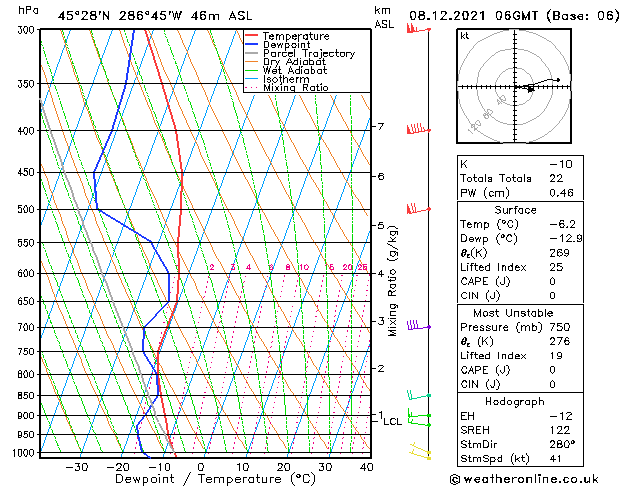Viewport: 629px width, 486px height.
Task: Select the 'Isotherm' legend label
Action: [x=286, y=79]
